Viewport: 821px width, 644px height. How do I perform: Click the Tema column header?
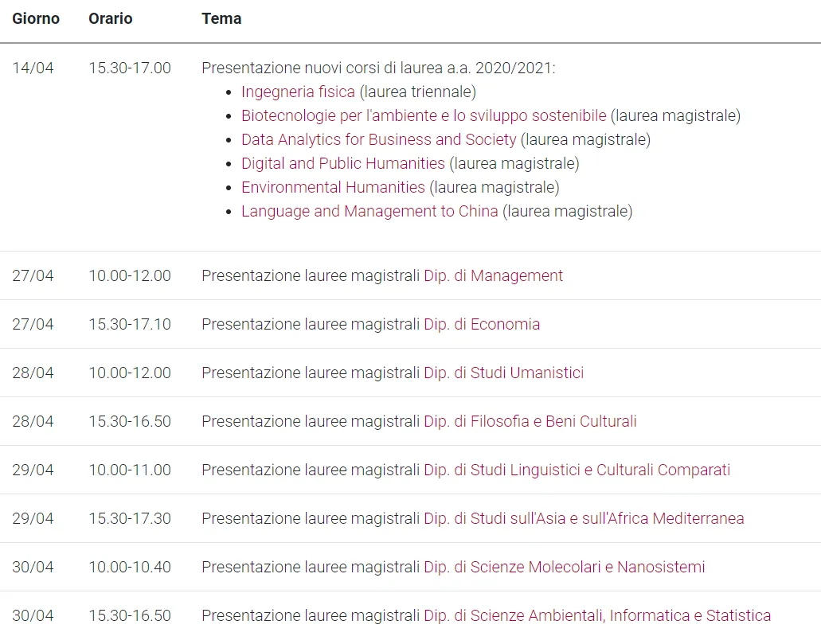(x=221, y=18)
